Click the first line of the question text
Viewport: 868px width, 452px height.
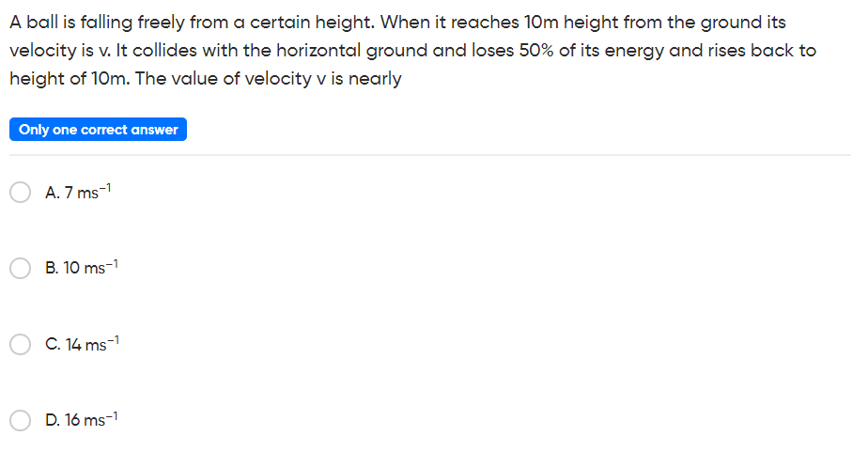point(397,23)
